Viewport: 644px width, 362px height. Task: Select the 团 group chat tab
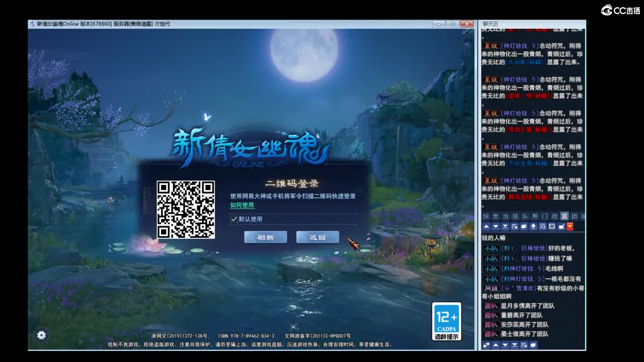coord(574,216)
